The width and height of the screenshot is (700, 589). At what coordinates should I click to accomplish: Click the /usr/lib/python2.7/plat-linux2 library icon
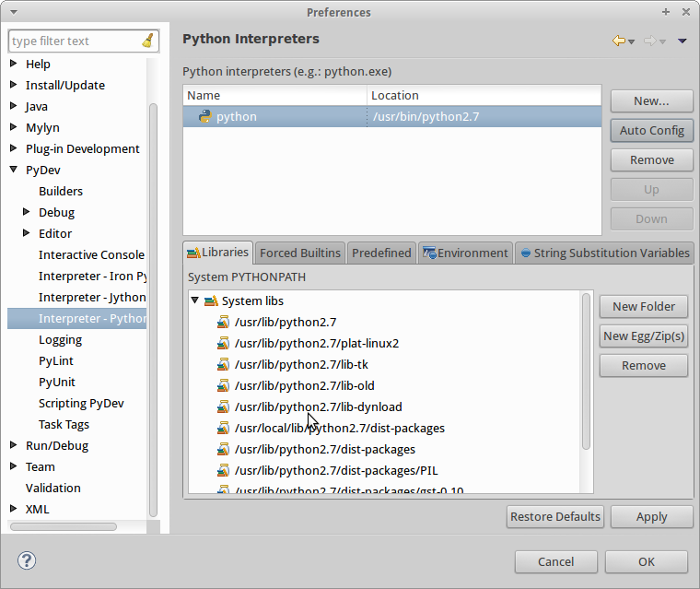tap(223, 344)
